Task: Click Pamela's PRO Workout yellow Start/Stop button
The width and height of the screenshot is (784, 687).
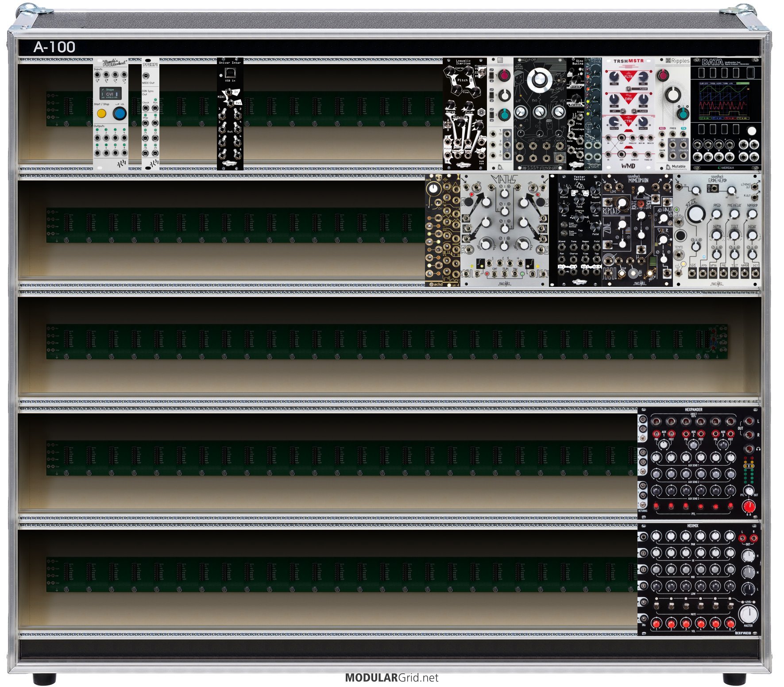Action: click(101, 113)
